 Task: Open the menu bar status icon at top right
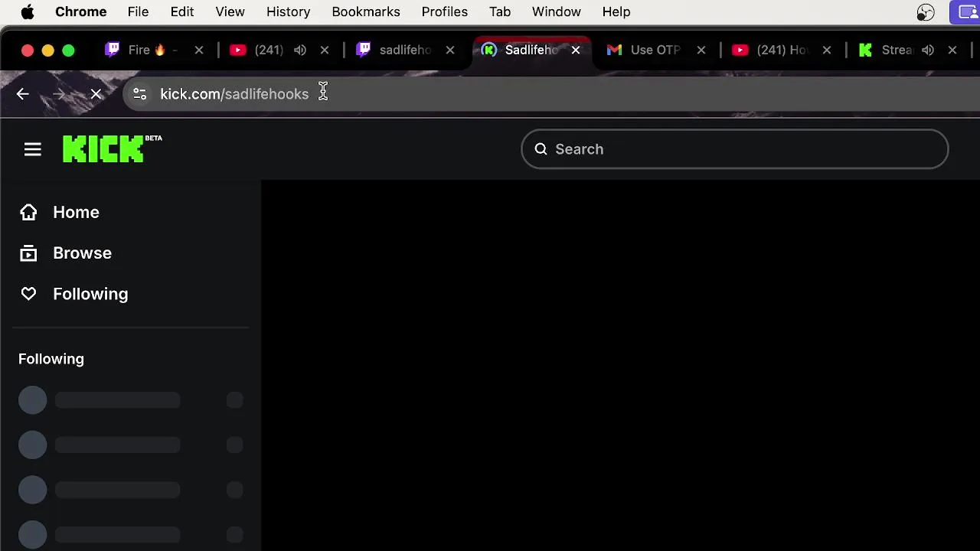[x=926, y=12]
